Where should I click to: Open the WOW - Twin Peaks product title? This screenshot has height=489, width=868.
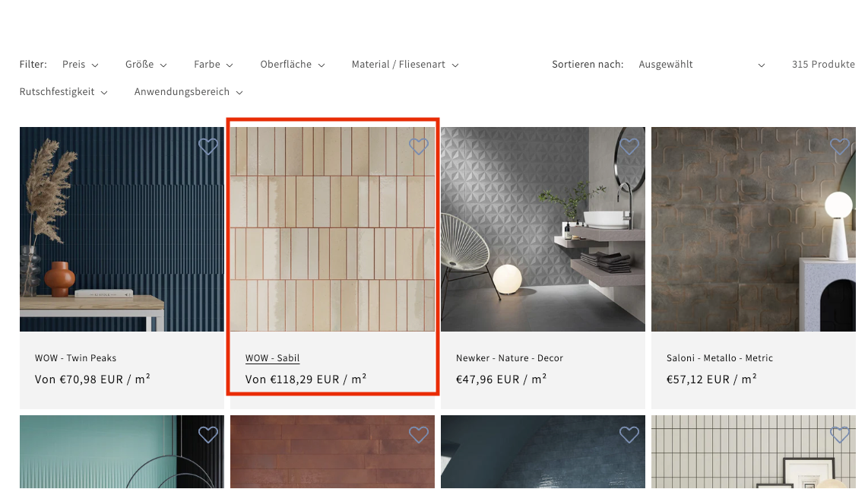click(x=76, y=358)
